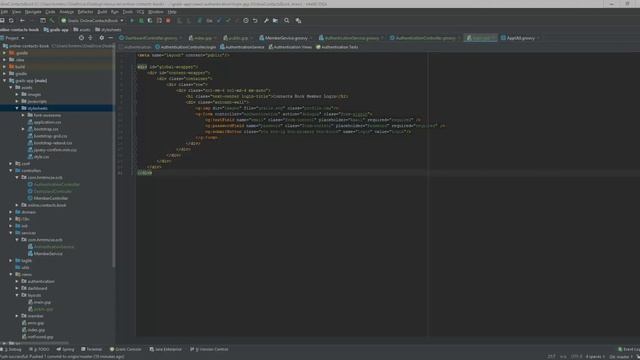Click the Collapse All icon in Project panel
The height and width of the screenshot is (360, 640).
coord(91,38)
